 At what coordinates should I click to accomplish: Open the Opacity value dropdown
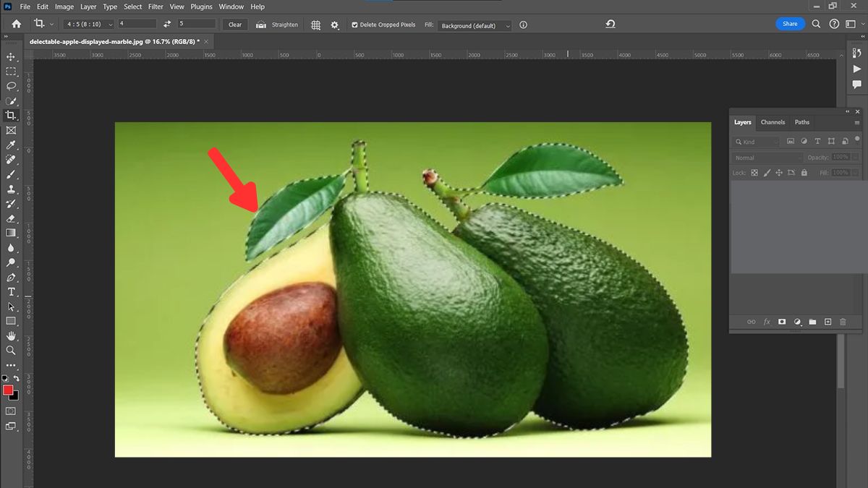pos(855,157)
